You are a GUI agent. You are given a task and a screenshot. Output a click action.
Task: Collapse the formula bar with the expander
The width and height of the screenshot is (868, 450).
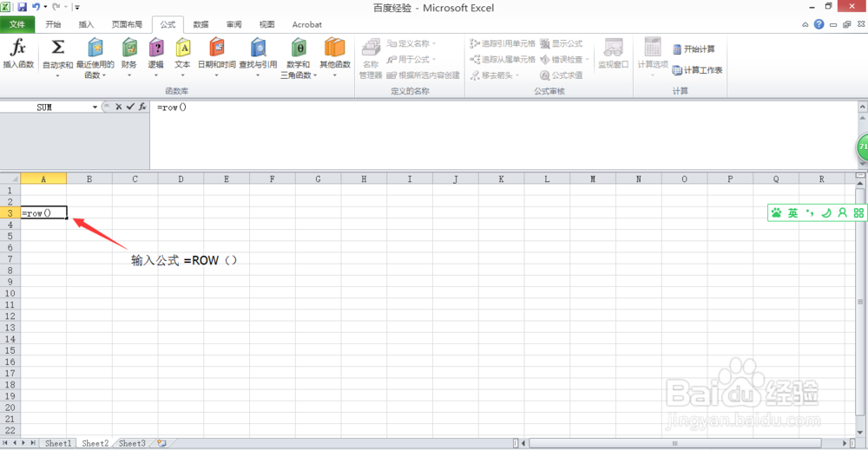coord(863,106)
